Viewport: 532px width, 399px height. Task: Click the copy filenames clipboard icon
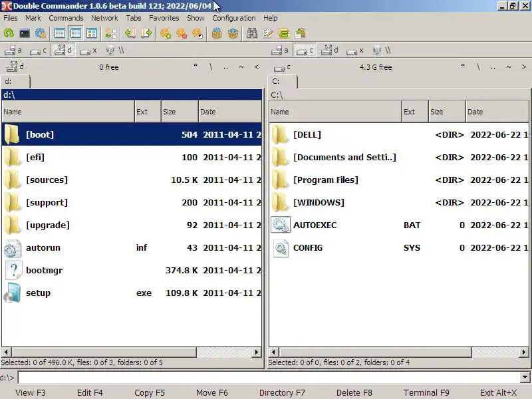click(x=301, y=33)
